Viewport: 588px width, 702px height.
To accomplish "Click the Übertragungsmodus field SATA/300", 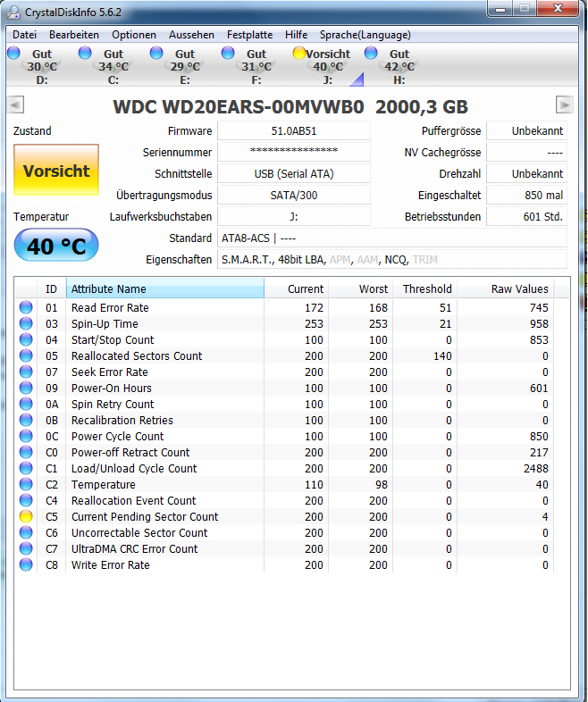I will click(294, 196).
